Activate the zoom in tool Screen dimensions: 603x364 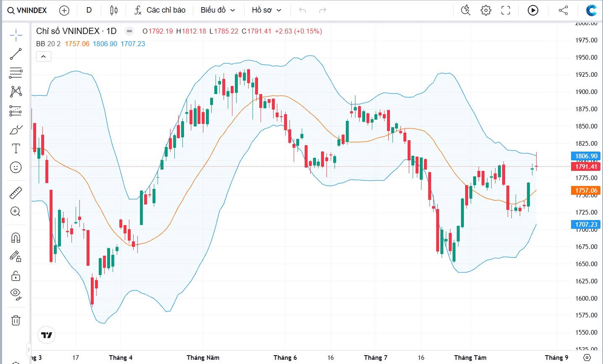(x=16, y=212)
